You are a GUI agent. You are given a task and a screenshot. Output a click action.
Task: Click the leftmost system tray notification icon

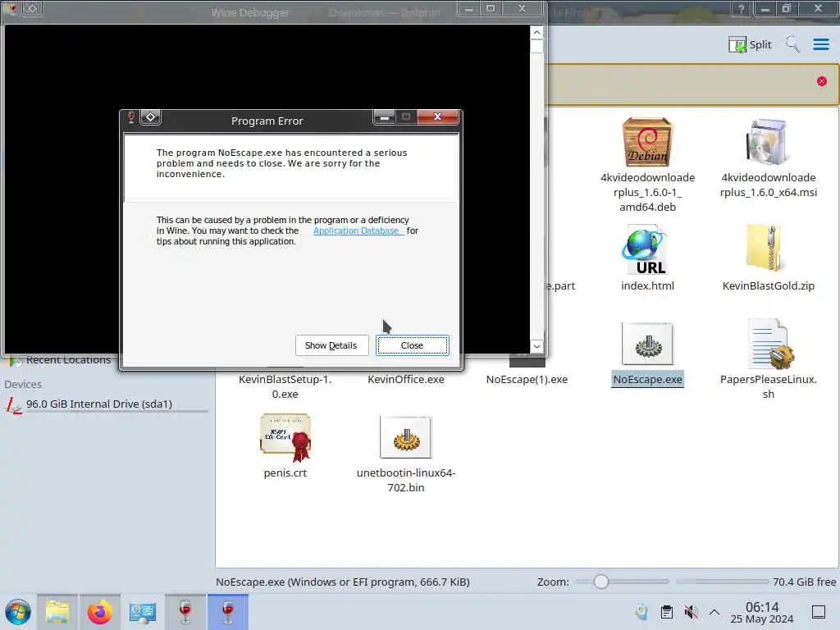641,612
